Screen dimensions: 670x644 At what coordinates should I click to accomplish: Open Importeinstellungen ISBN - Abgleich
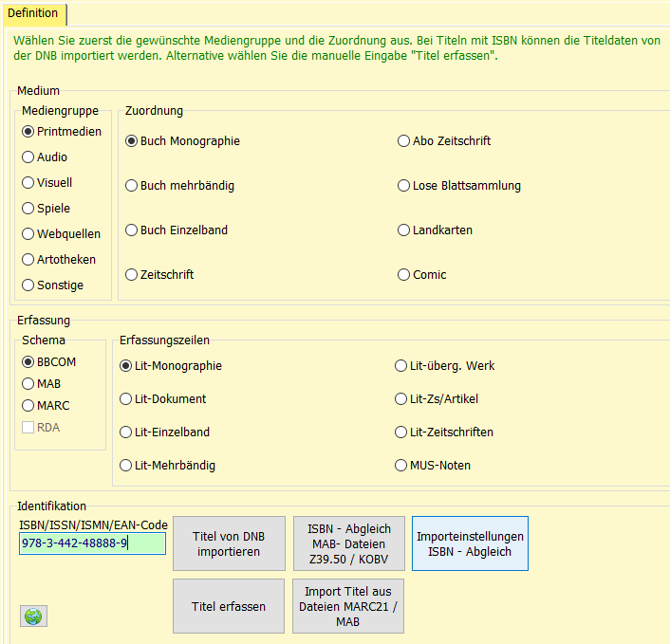click(470, 543)
